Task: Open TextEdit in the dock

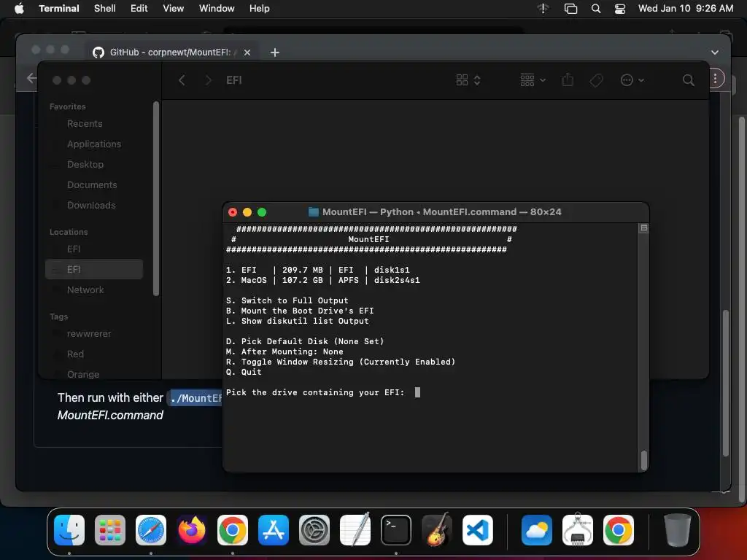Action: 355,530
